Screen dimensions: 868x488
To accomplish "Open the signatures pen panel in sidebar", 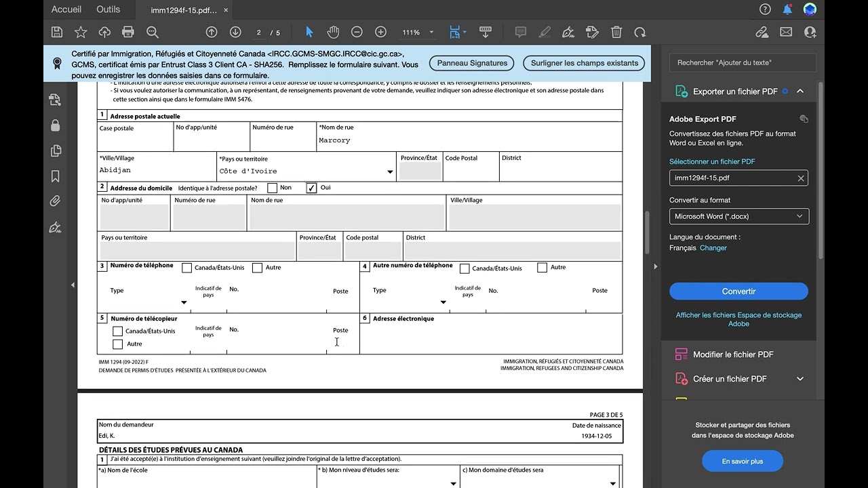I will click(56, 227).
